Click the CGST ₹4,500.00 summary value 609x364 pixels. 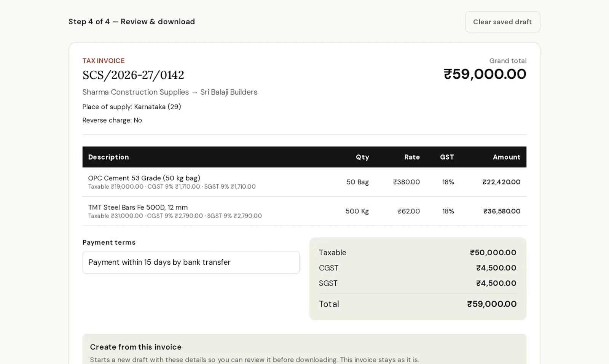(496, 268)
